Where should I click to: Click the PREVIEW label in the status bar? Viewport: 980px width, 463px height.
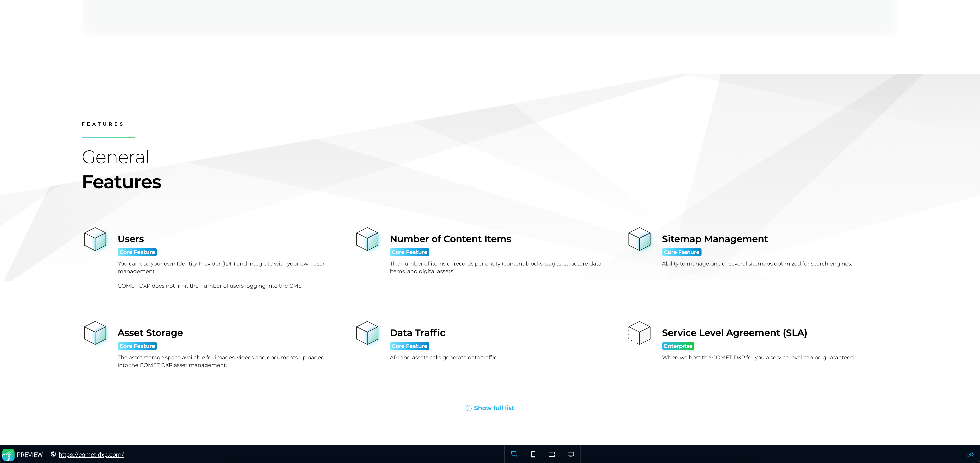click(x=30, y=454)
